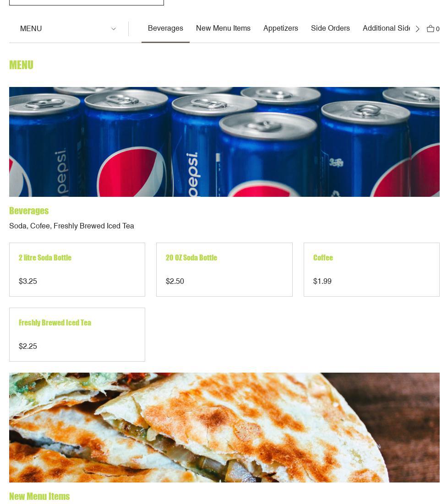Screen dimensions: 442x504
Task: Select the 20 OZ Soda Bottle card
Action: [x=224, y=269]
